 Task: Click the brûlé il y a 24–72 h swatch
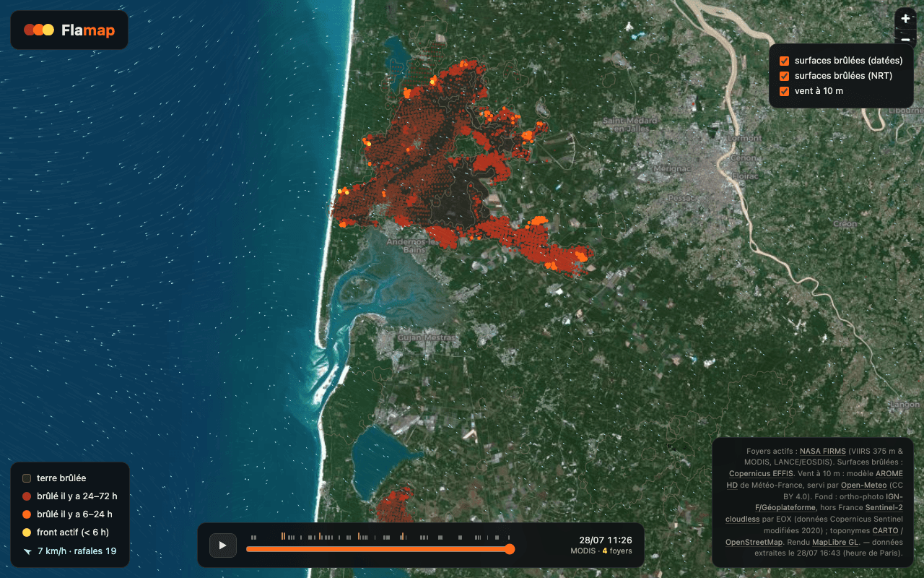point(27,496)
